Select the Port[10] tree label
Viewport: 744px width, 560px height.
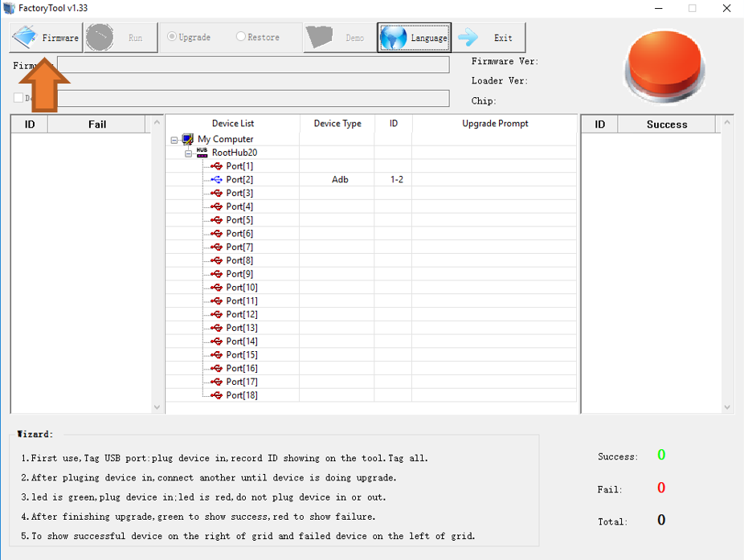[242, 288]
